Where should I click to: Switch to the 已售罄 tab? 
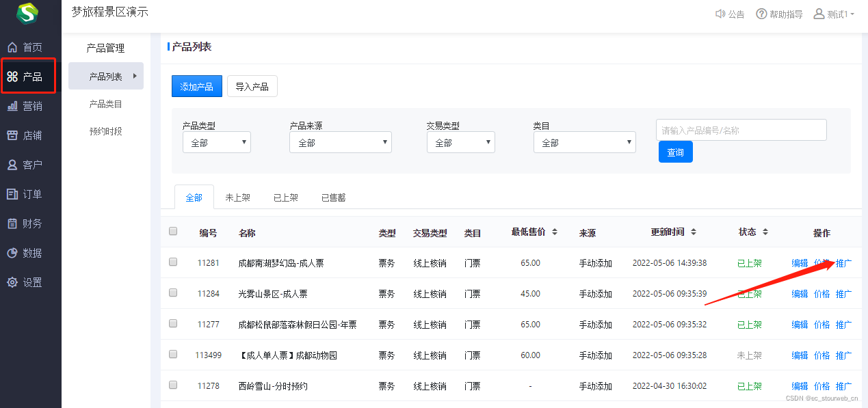coord(334,198)
